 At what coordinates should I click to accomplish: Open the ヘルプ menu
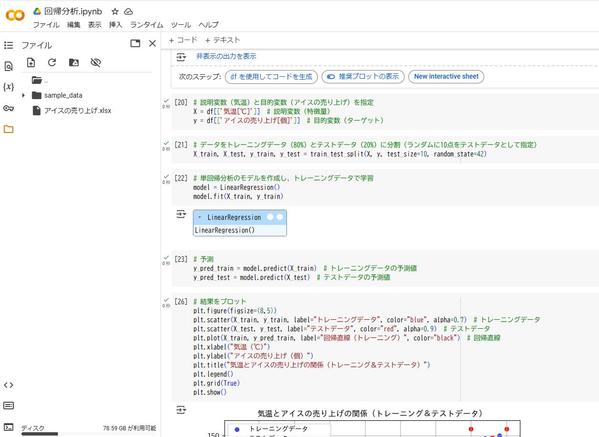pos(209,25)
